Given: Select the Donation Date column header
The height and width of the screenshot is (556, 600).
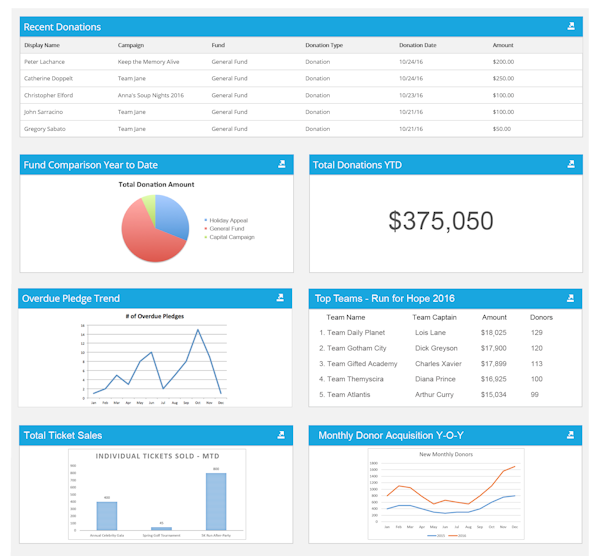Looking at the screenshot, I should pos(417,45).
